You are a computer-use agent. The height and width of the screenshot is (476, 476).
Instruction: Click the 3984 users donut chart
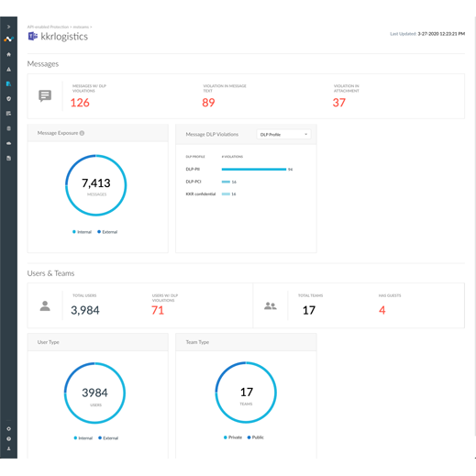coord(94,393)
